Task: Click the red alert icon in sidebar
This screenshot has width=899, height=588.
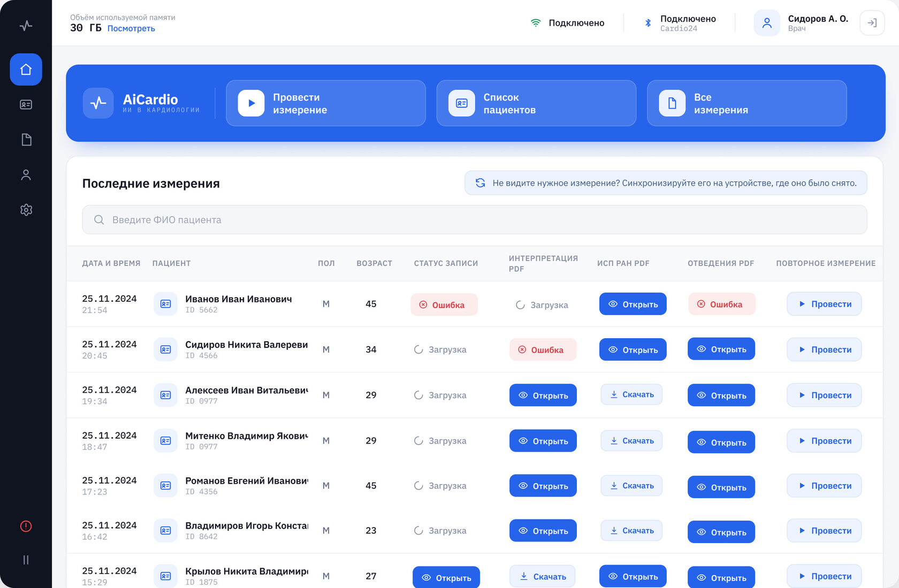Action: point(26,526)
